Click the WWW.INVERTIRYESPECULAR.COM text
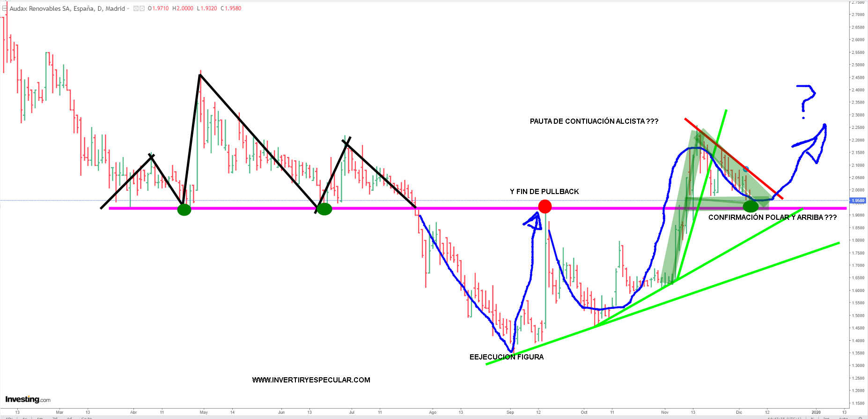 click(x=311, y=380)
